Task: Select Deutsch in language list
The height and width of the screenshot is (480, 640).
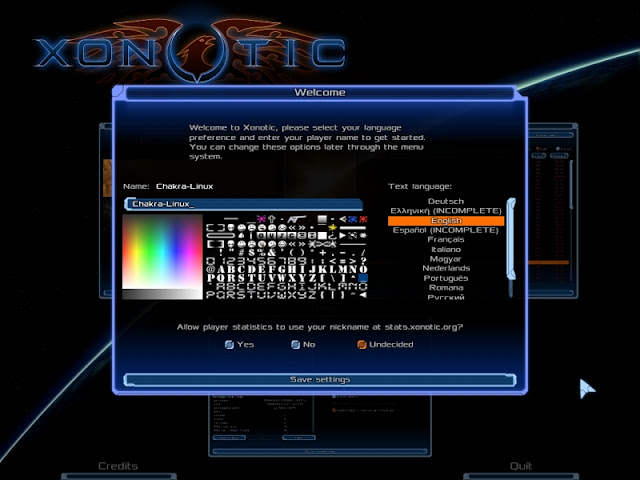Action: (x=446, y=201)
